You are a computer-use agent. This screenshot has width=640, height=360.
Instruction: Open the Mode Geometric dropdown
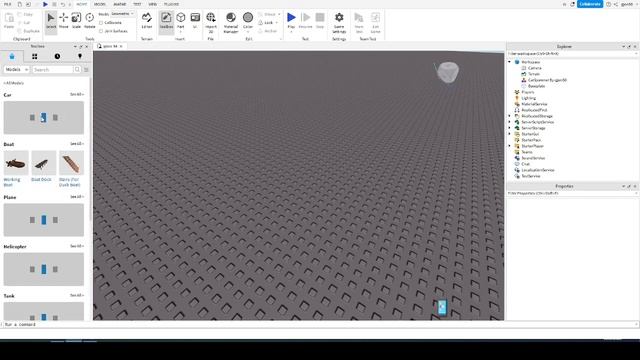[122, 14]
